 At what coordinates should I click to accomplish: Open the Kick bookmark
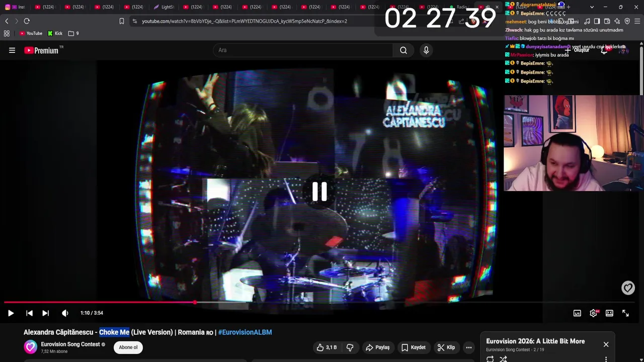point(55,33)
